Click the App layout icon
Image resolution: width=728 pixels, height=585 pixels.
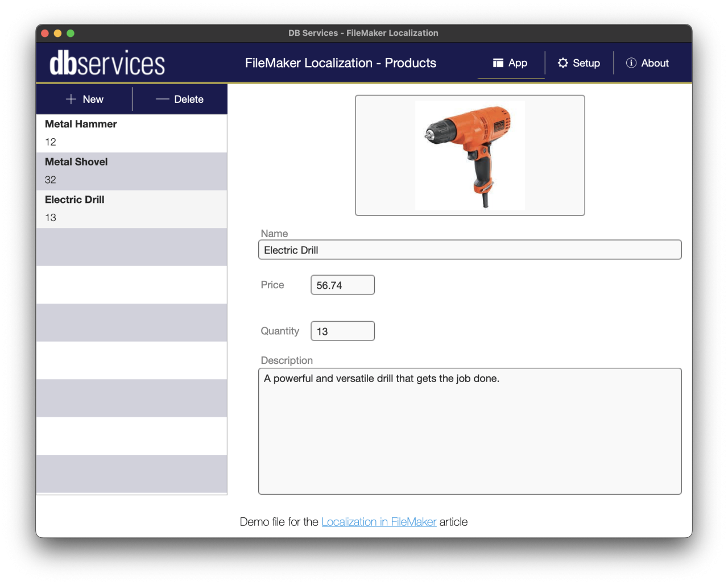coord(498,63)
